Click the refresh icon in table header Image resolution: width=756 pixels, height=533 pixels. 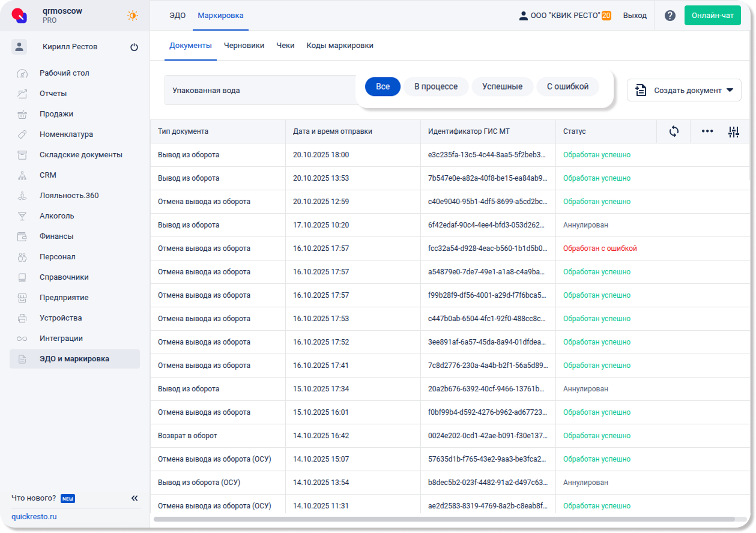[x=674, y=131]
